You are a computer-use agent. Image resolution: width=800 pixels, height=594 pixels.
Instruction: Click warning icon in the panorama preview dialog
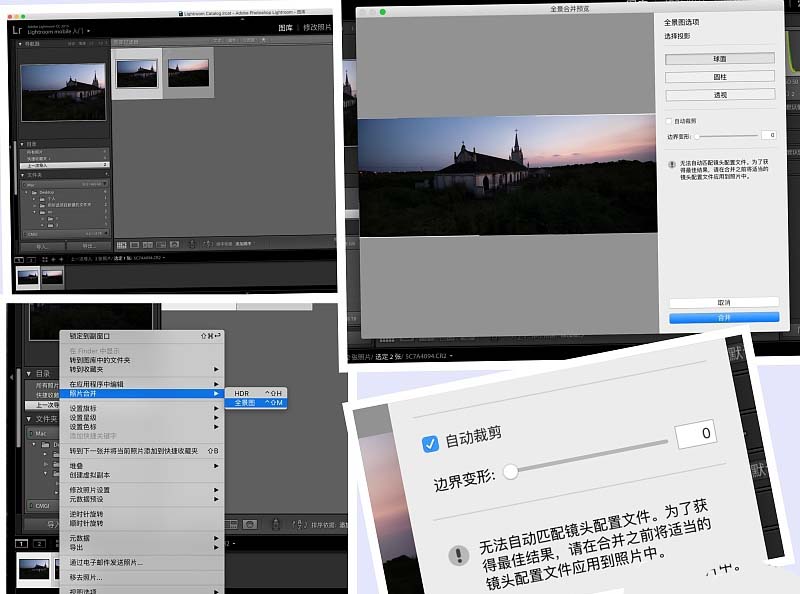pyautogui.click(x=671, y=164)
